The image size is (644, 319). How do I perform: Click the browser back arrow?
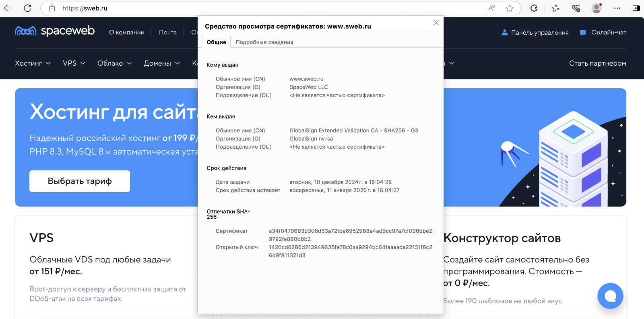coord(8,8)
